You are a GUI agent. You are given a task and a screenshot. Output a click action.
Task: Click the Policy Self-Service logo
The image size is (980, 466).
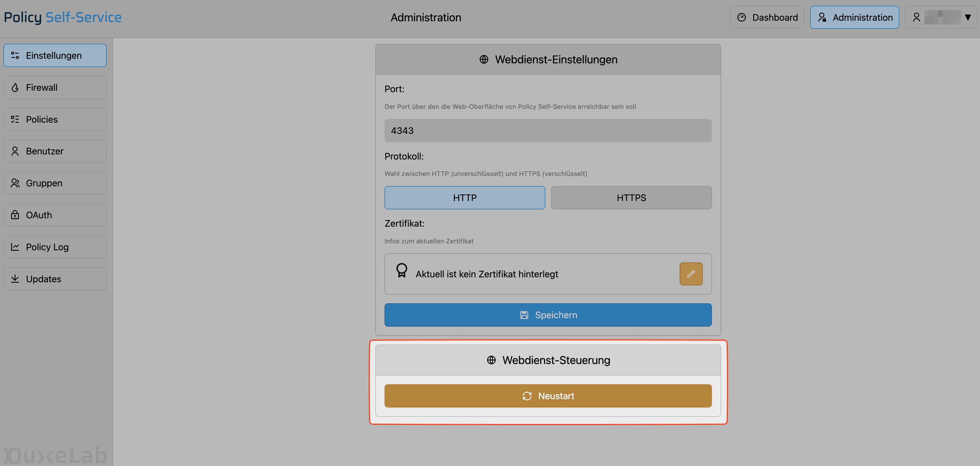tap(63, 17)
